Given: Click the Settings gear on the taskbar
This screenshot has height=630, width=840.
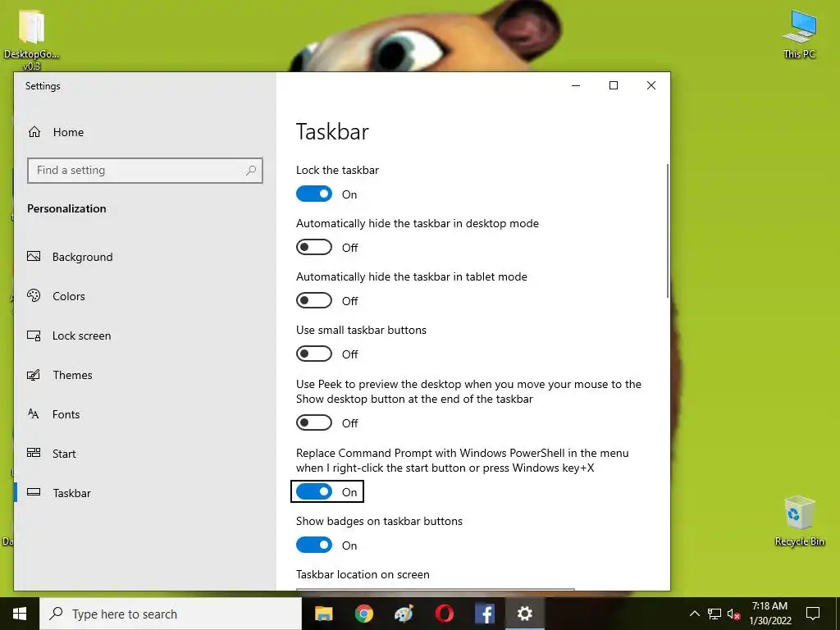Looking at the screenshot, I should (x=525, y=614).
